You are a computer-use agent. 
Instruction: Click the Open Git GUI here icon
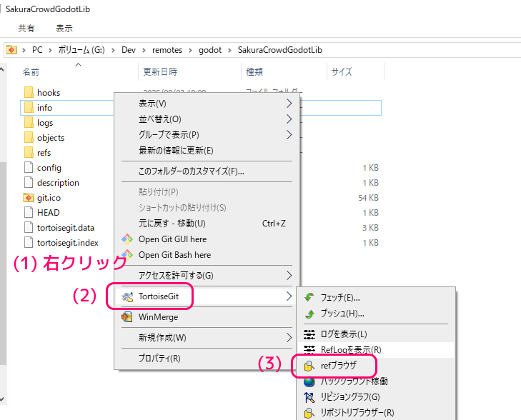[127, 239]
